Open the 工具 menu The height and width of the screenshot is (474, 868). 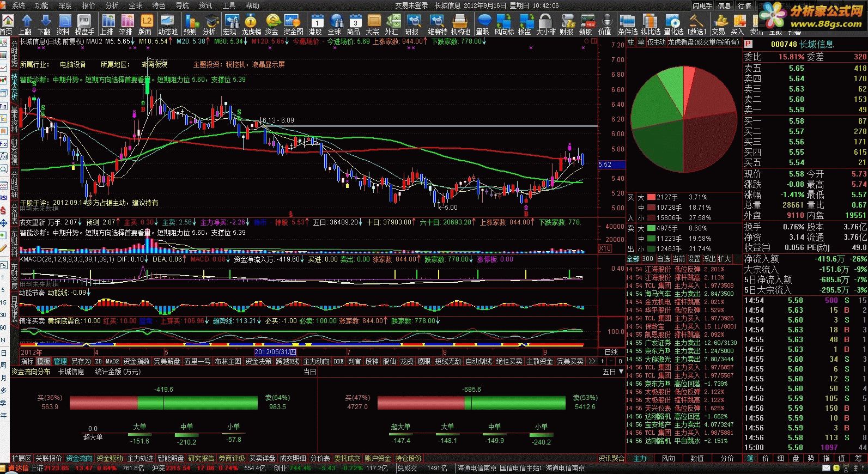[229, 5]
